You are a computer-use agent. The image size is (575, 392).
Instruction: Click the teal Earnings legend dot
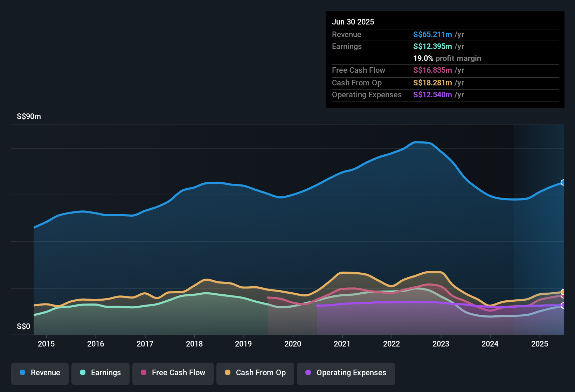pyautogui.click(x=83, y=373)
